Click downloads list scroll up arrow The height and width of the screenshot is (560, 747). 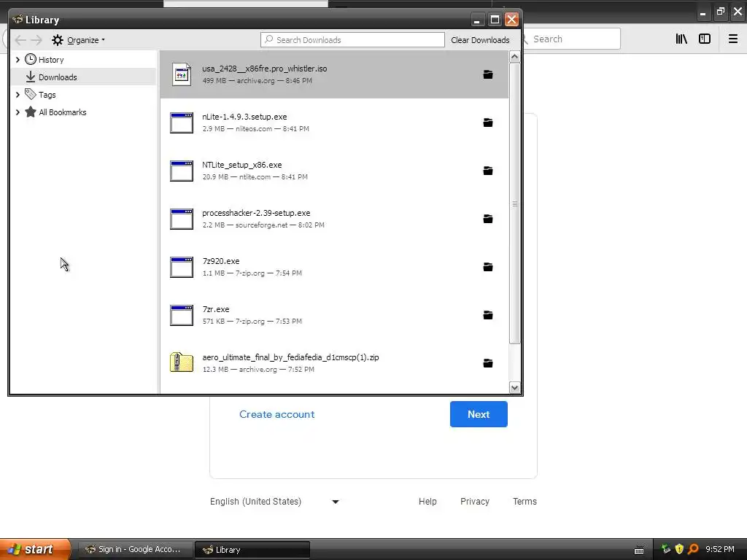pyautogui.click(x=514, y=57)
